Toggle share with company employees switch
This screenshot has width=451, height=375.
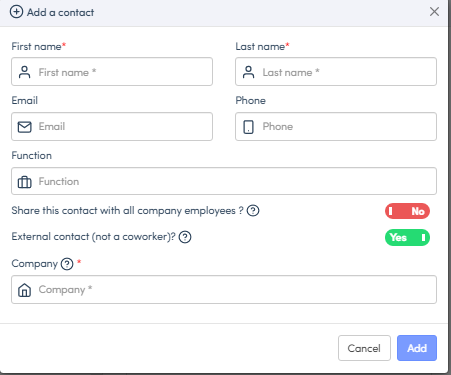407,211
